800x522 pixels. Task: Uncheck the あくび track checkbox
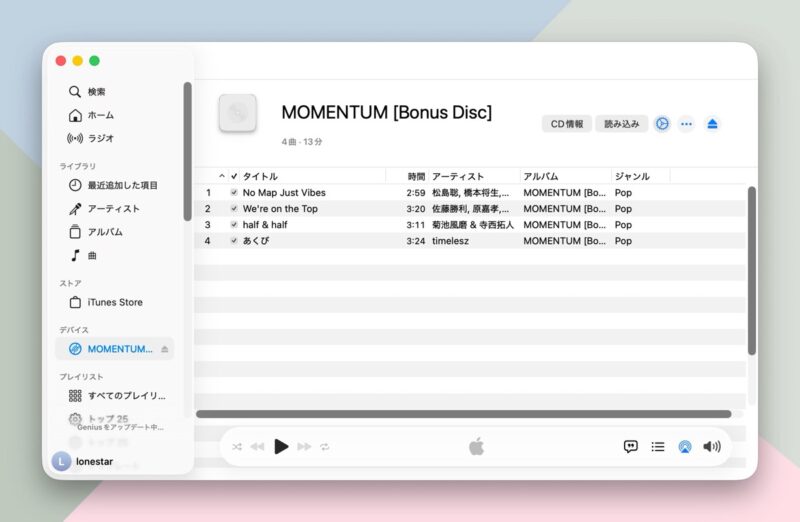click(234, 241)
